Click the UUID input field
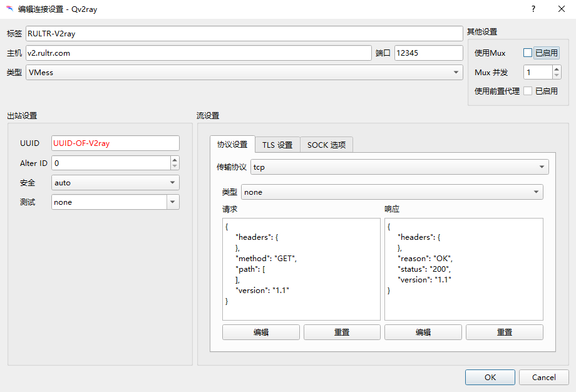This screenshot has width=576, height=392. click(115, 143)
